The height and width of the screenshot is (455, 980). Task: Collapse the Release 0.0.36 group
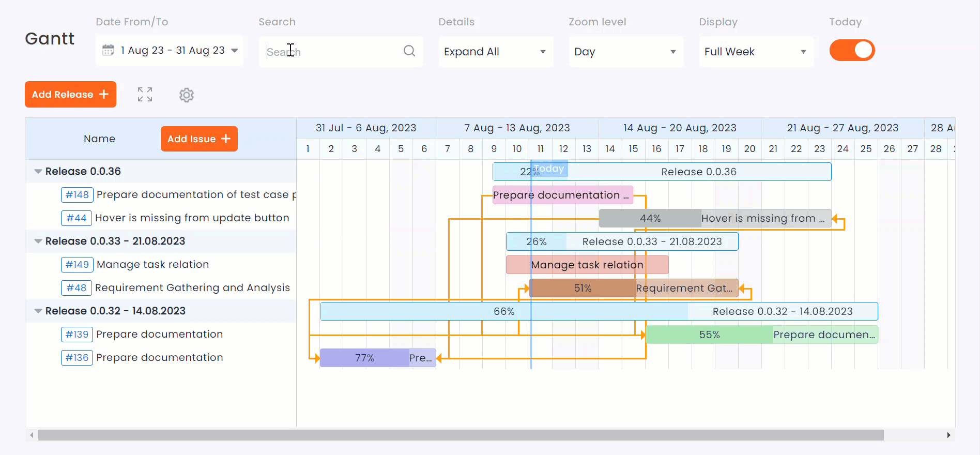[38, 172]
